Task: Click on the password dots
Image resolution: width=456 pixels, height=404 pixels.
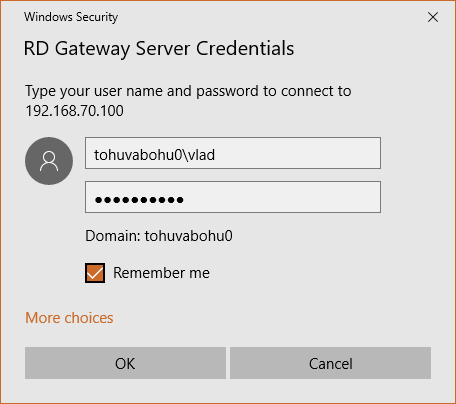Action: click(x=139, y=200)
